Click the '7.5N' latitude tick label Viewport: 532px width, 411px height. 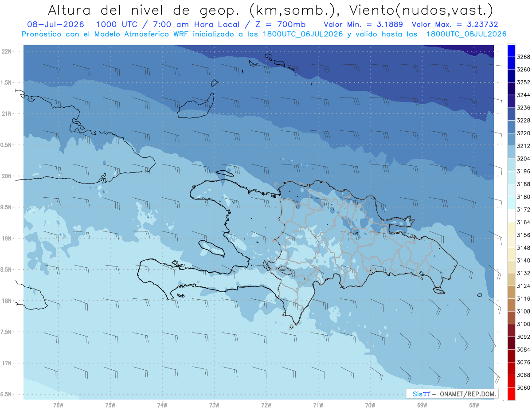pyautogui.click(x=6, y=333)
